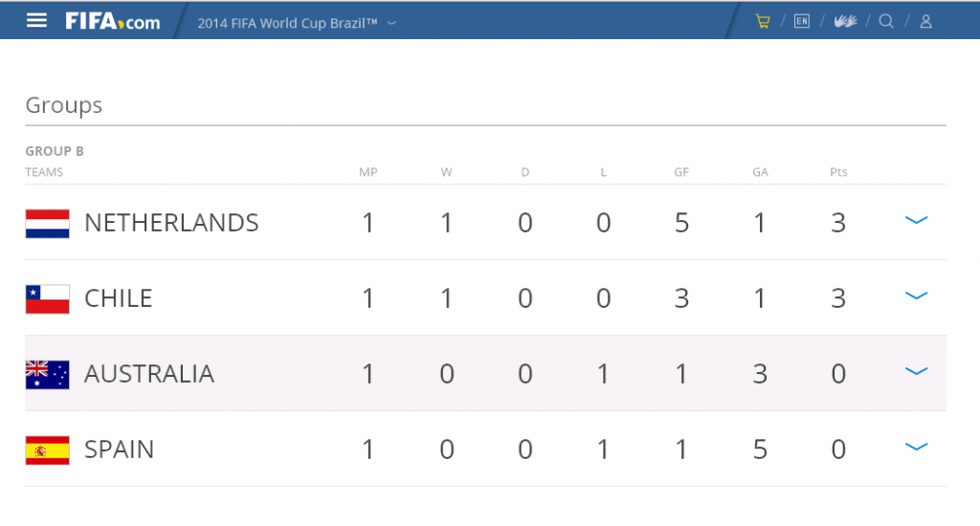Open the 2014 FIFA World Cup Brazil dropdown
The height and width of the screenshot is (526, 980).
[297, 23]
